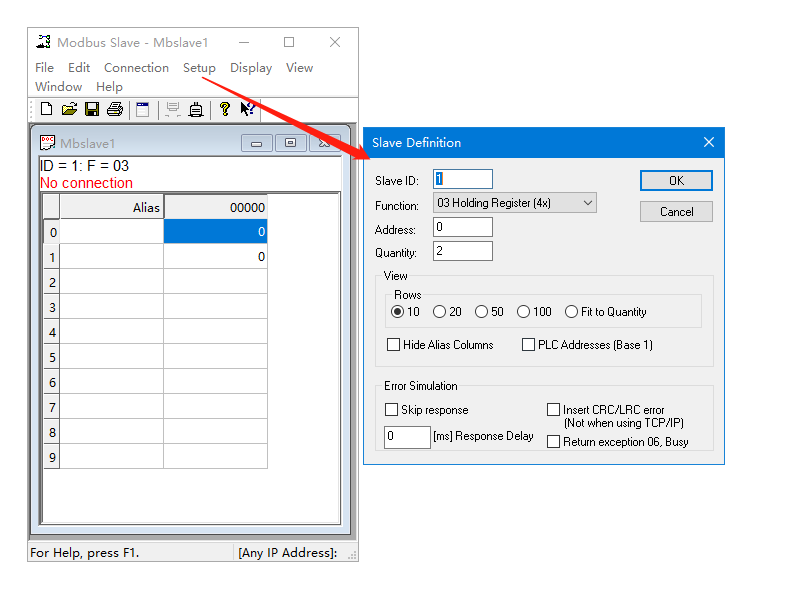
Task: Click the context help pointer icon
Action: tap(247, 109)
